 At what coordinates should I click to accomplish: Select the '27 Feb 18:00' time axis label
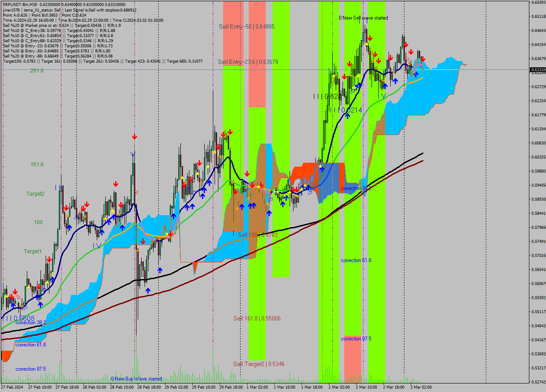[x=67, y=387]
